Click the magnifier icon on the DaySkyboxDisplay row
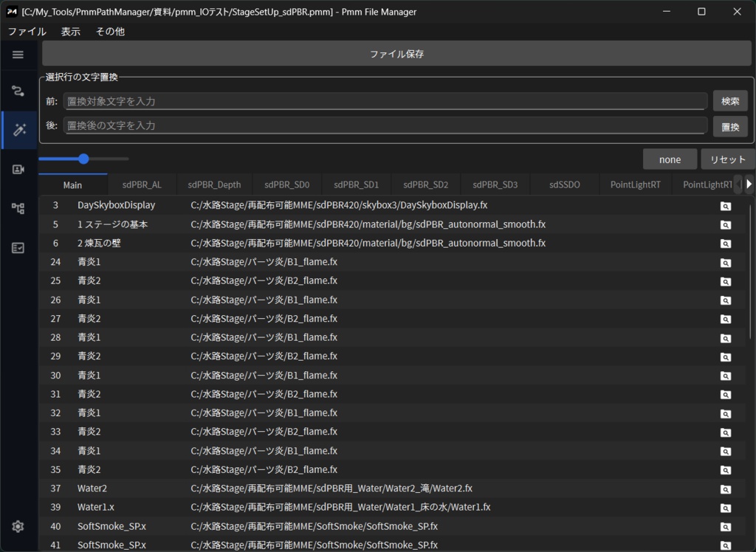The width and height of the screenshot is (756, 552). [726, 204]
